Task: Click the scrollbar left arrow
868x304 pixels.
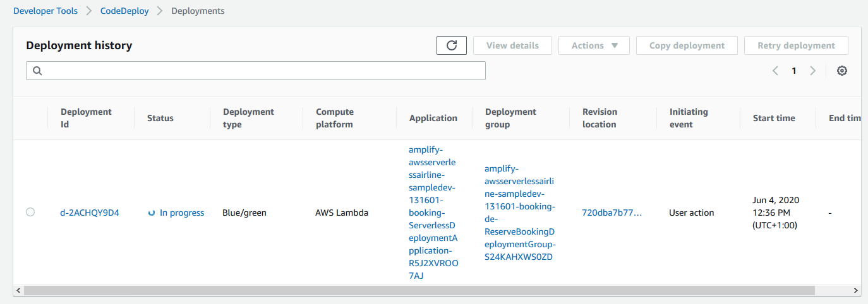Action: pyautogui.click(x=18, y=290)
